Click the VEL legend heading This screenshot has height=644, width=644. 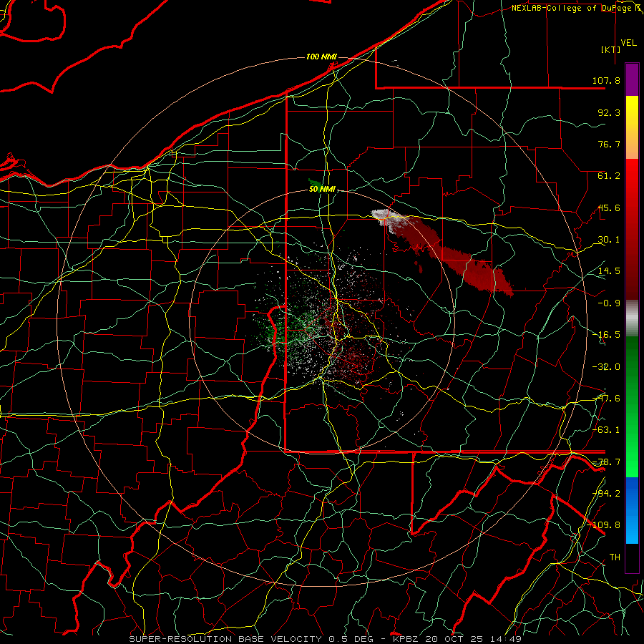point(628,43)
